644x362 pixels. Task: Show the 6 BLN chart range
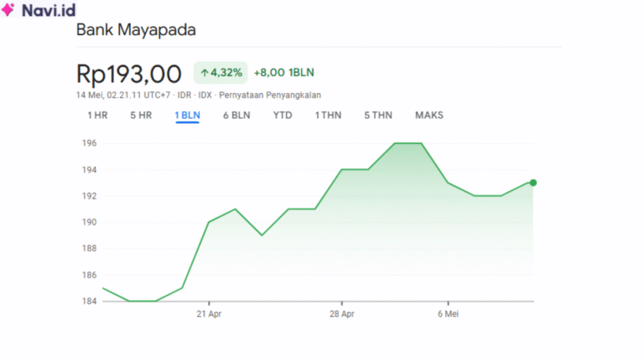(x=236, y=115)
